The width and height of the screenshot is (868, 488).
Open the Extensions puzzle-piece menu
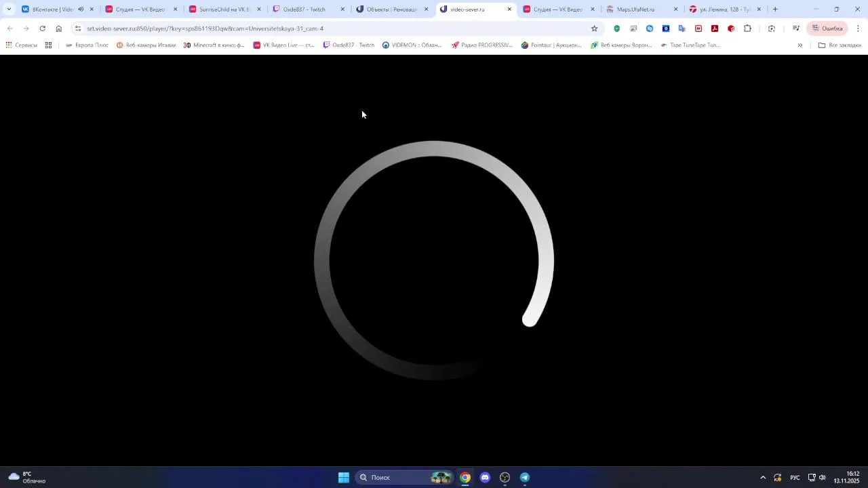(x=747, y=28)
